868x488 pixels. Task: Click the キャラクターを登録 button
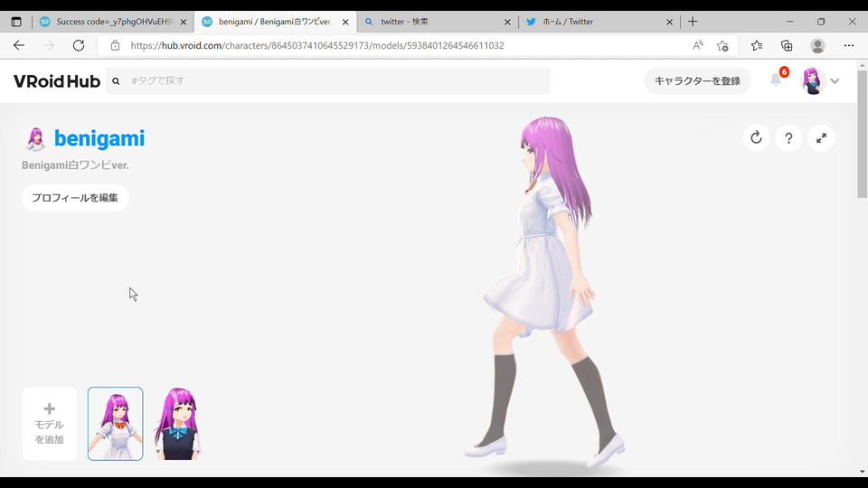click(697, 80)
